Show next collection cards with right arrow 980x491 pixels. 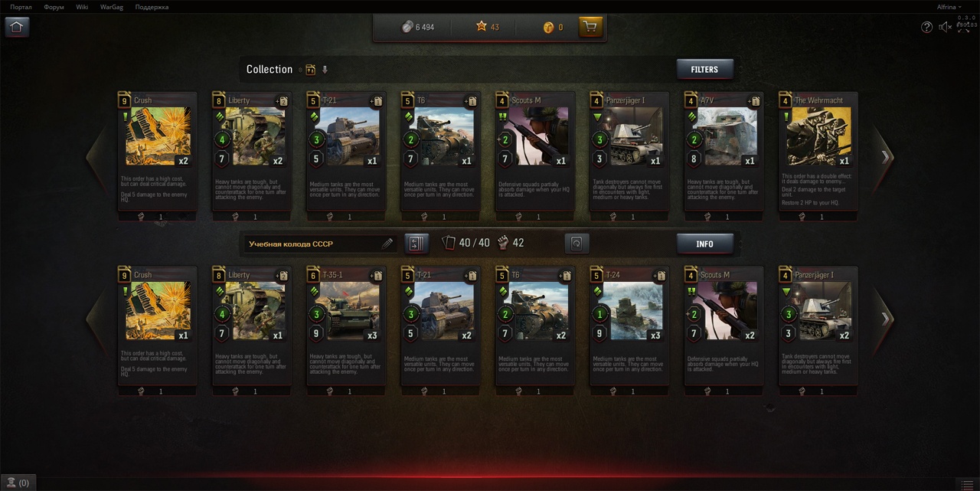tap(886, 157)
